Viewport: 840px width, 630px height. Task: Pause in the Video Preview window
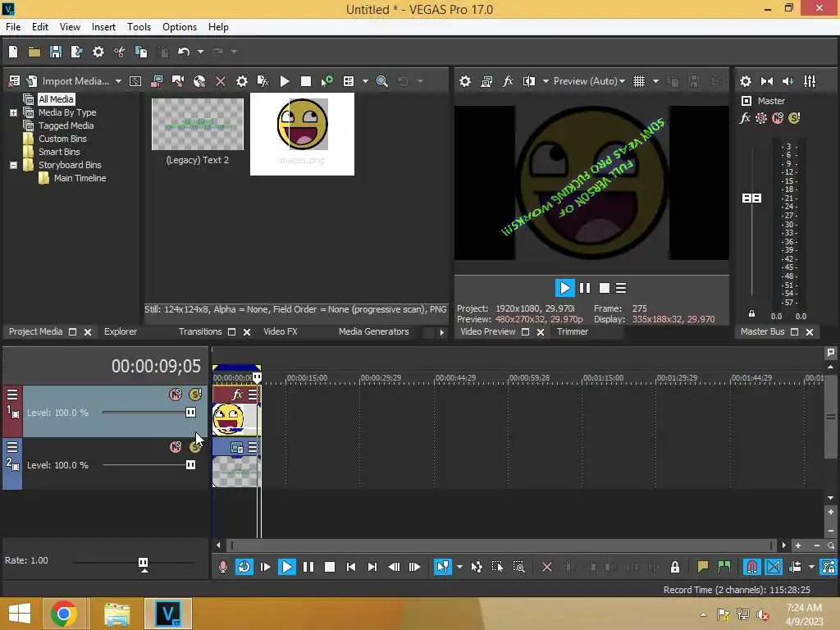[x=584, y=288]
